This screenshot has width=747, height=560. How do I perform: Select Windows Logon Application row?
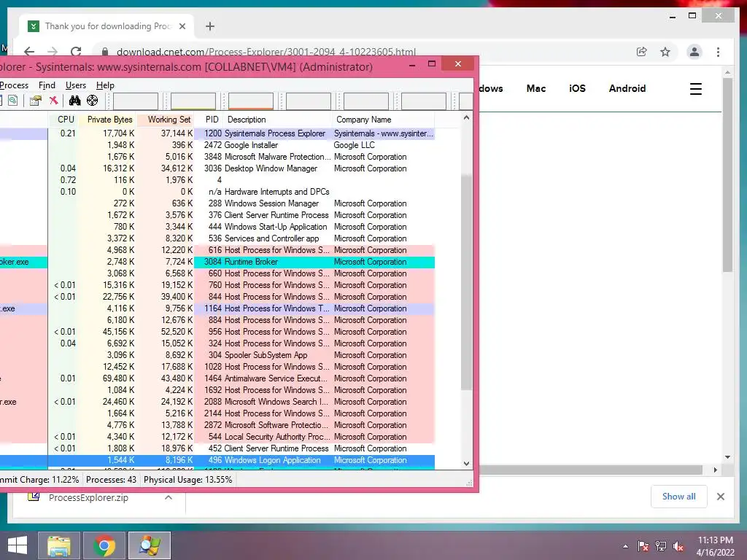(217, 460)
